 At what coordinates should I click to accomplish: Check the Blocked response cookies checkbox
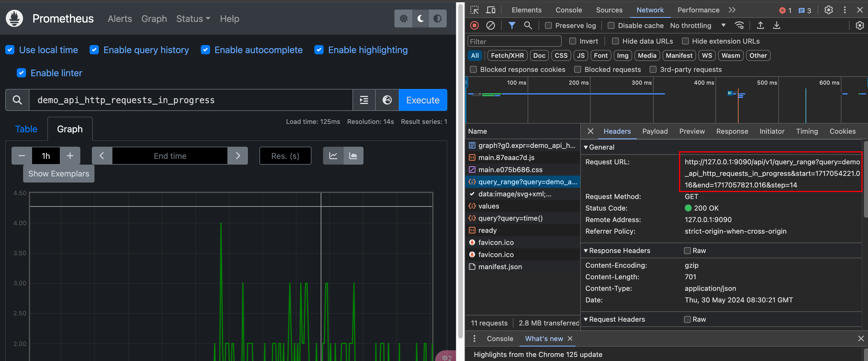[x=473, y=69]
